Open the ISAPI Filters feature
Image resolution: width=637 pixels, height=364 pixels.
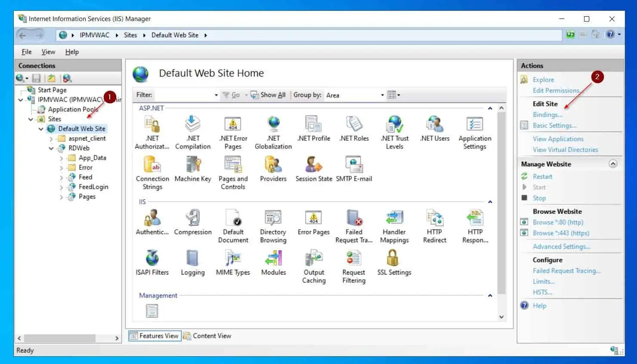[x=152, y=263]
